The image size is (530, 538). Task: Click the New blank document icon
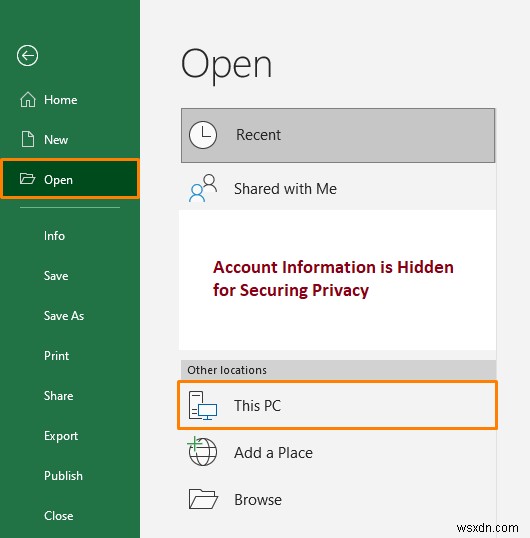(28, 139)
